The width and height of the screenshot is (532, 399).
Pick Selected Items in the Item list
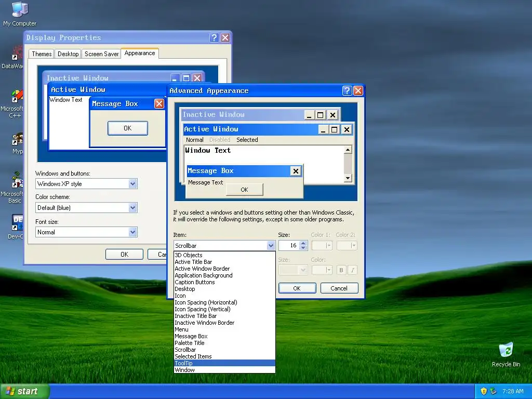coord(224,356)
